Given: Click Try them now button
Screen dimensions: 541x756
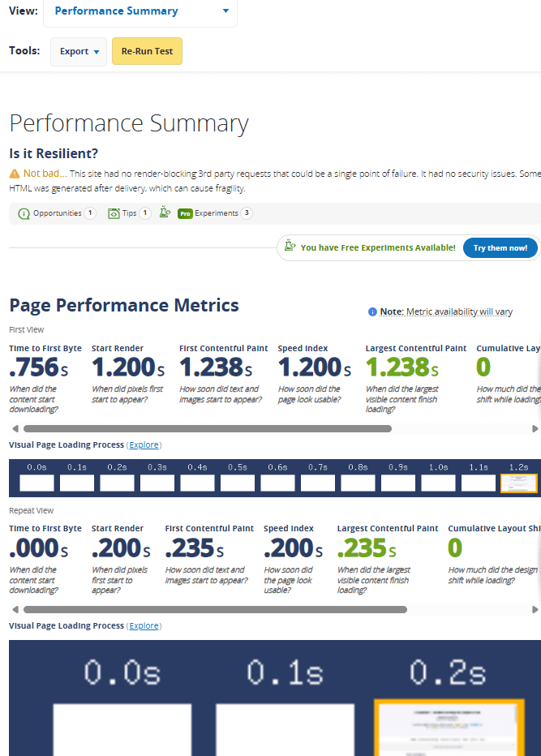Looking at the screenshot, I should [500, 248].
